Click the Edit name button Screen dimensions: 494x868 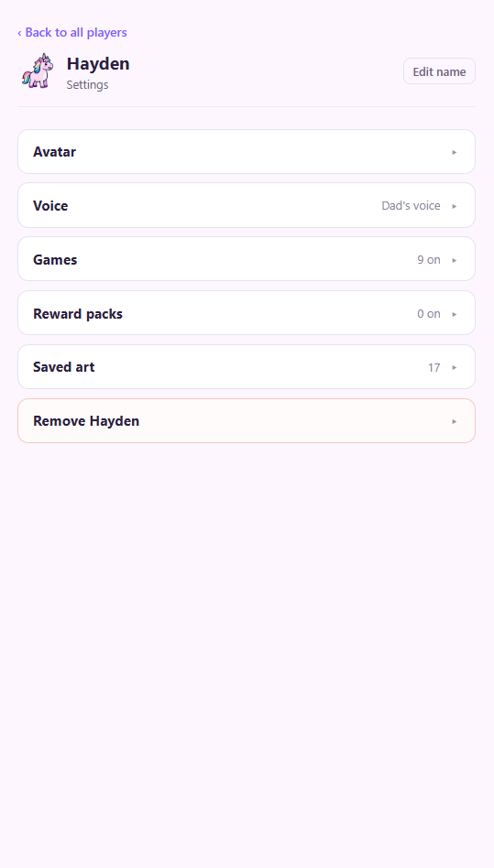[x=439, y=71]
